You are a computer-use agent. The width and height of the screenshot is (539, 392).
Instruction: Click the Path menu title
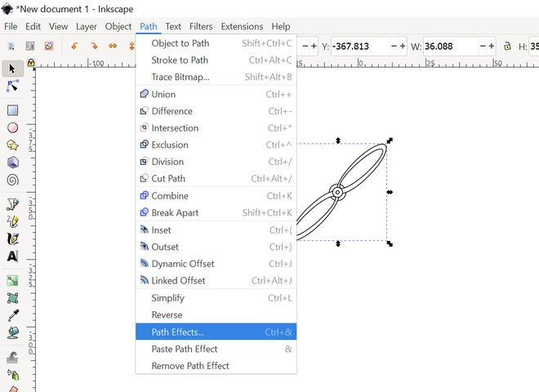(x=149, y=26)
